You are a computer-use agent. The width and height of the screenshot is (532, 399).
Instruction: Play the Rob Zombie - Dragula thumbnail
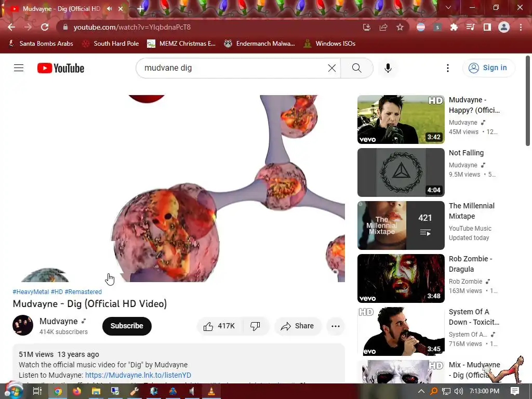pos(401,278)
